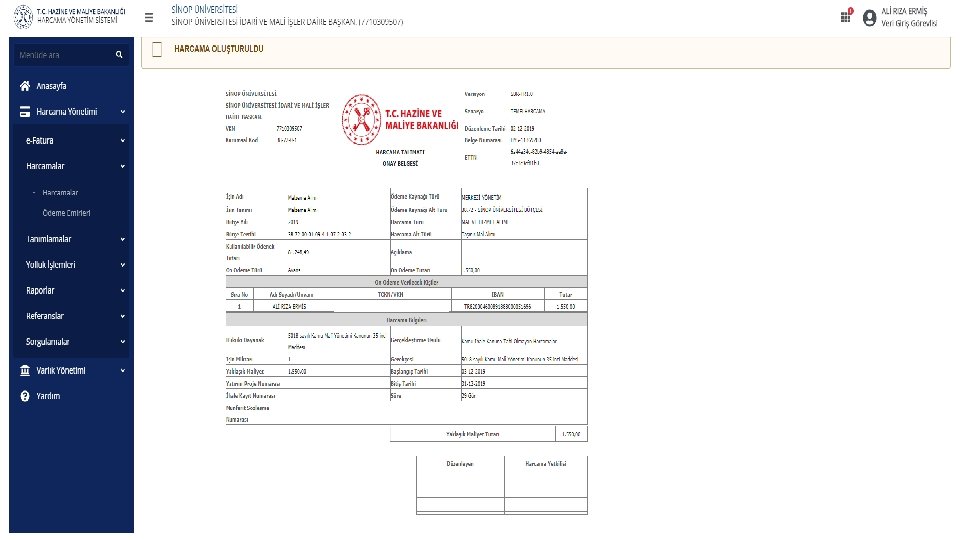Collapse the Harcamalar submenu chevron

coord(122,167)
